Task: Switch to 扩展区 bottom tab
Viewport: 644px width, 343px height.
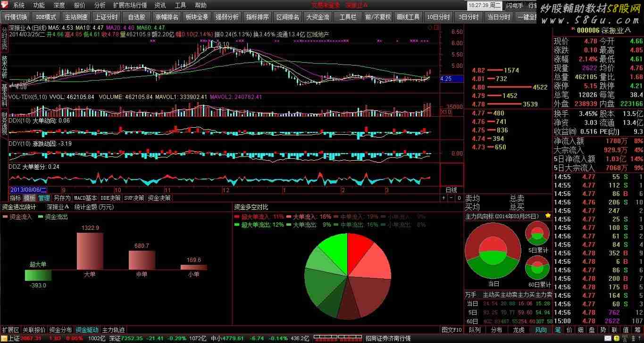Action: [x=10, y=330]
